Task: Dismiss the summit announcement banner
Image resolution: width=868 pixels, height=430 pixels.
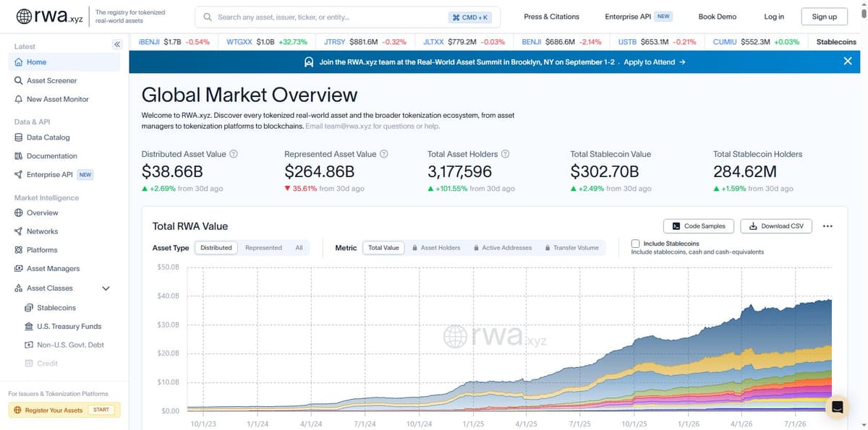Action: (x=848, y=61)
